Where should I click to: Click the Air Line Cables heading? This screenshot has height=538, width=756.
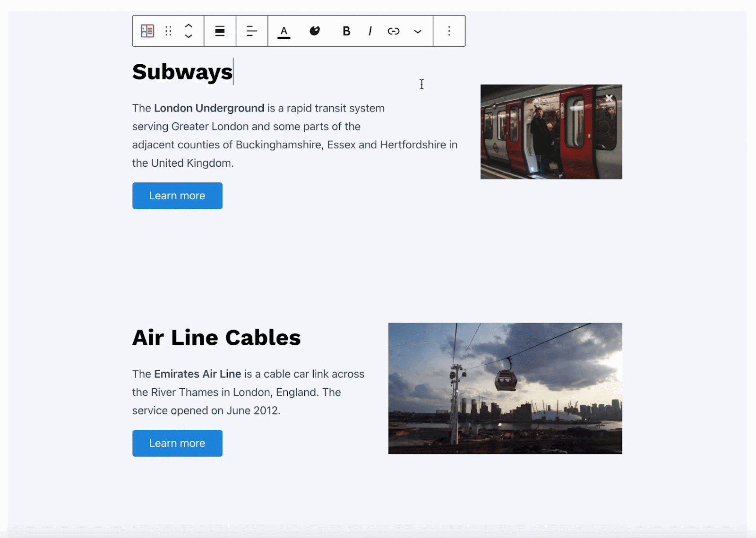(216, 337)
